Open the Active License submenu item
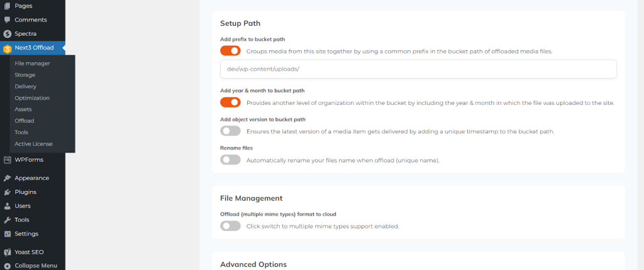 click(33, 144)
